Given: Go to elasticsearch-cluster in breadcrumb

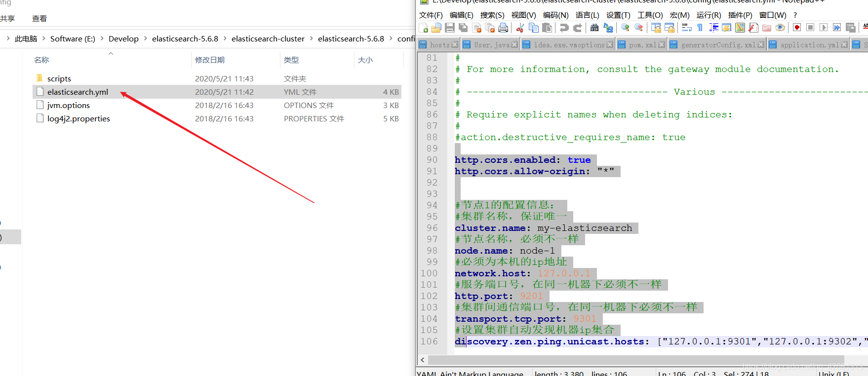Looking at the screenshot, I should coord(268,38).
